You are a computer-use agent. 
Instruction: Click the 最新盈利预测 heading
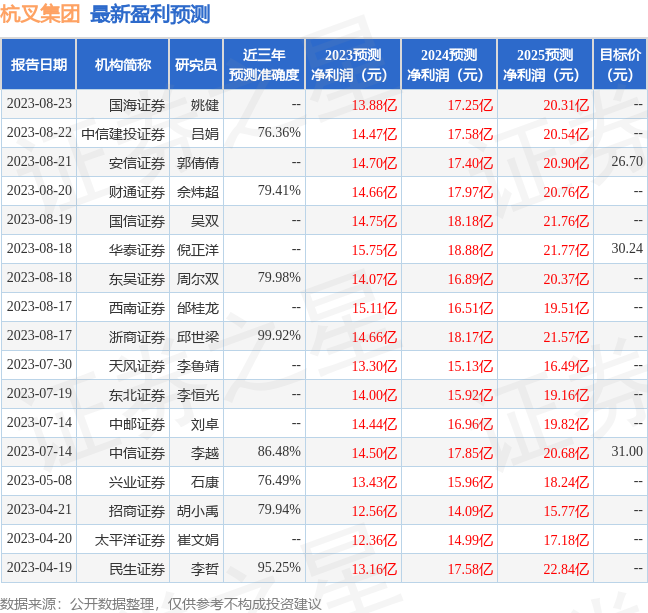[x=150, y=14]
